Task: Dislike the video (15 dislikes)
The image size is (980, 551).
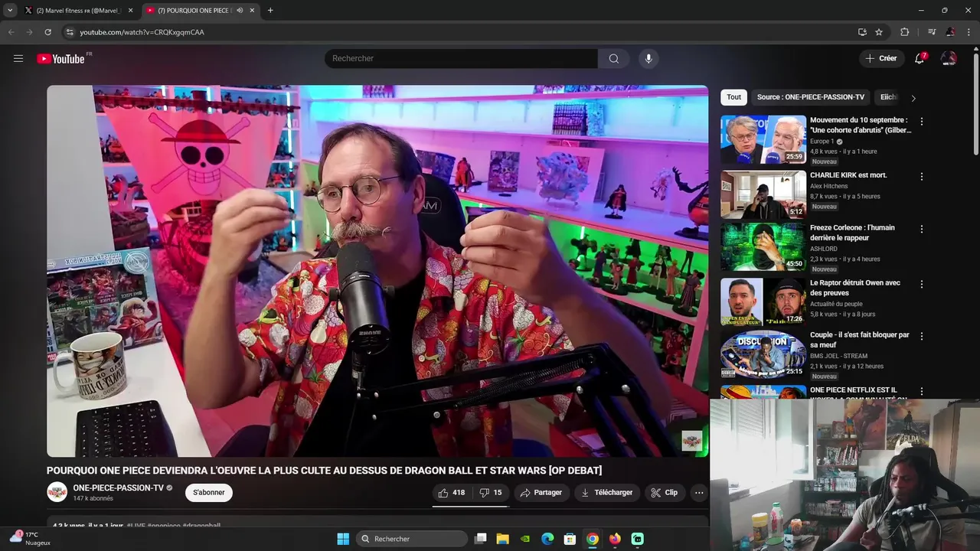Action: pyautogui.click(x=490, y=493)
